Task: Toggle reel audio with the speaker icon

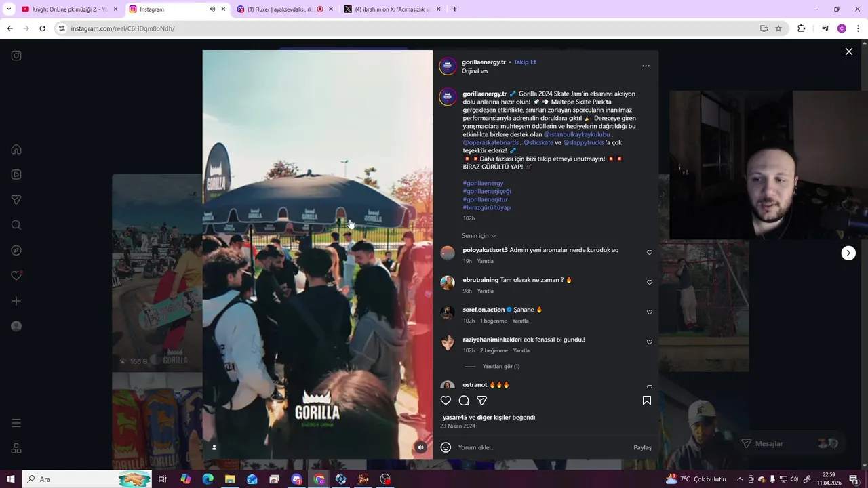Action: (x=421, y=447)
